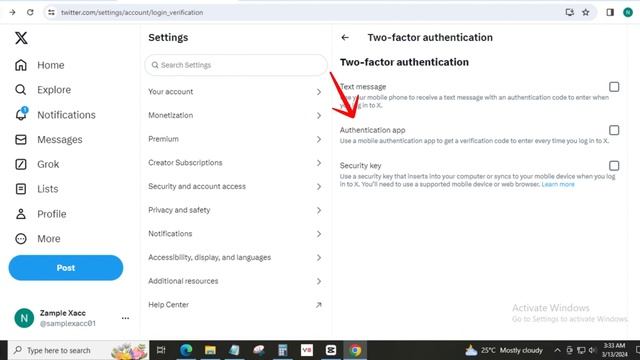Select Your account settings item
Image resolution: width=640 pixels, height=360 pixels.
point(236,92)
